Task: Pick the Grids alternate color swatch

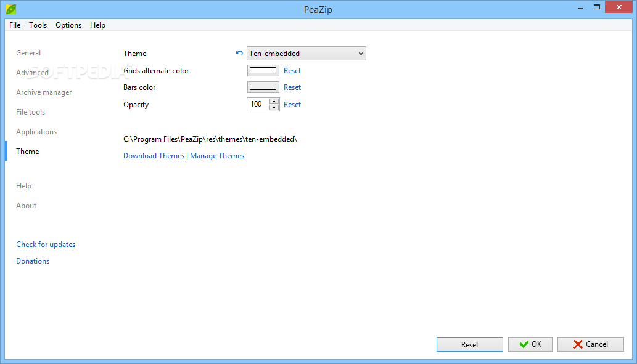Action: click(263, 71)
